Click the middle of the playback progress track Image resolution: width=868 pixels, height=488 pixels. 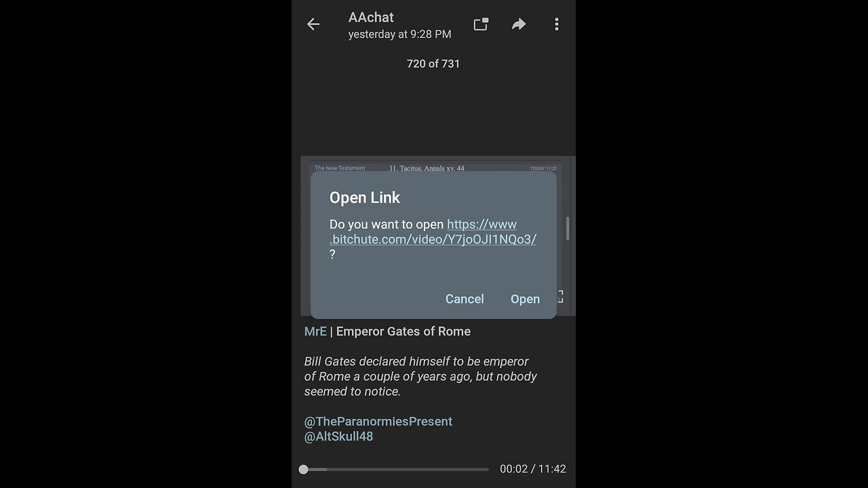396,469
